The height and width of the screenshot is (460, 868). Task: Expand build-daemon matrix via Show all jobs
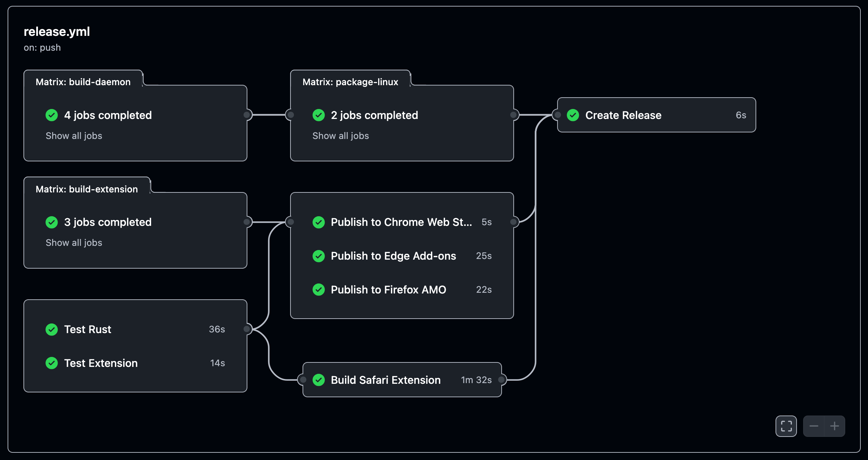coord(74,136)
